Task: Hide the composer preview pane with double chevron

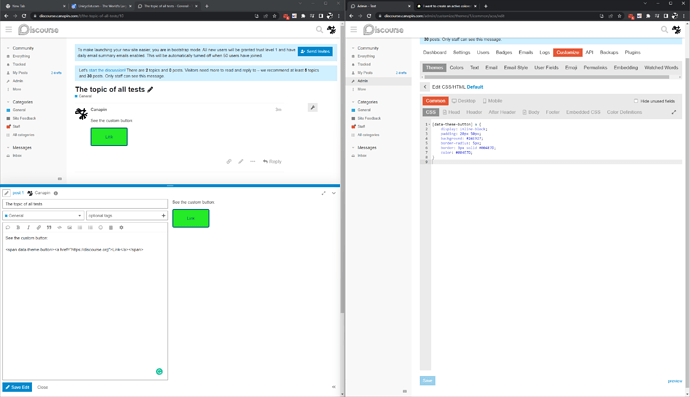Action: pos(334,387)
